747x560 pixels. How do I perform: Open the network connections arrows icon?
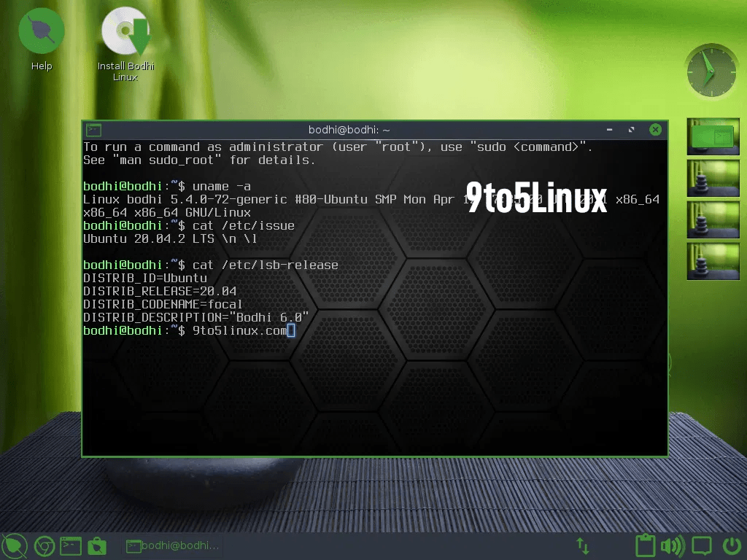(x=583, y=545)
